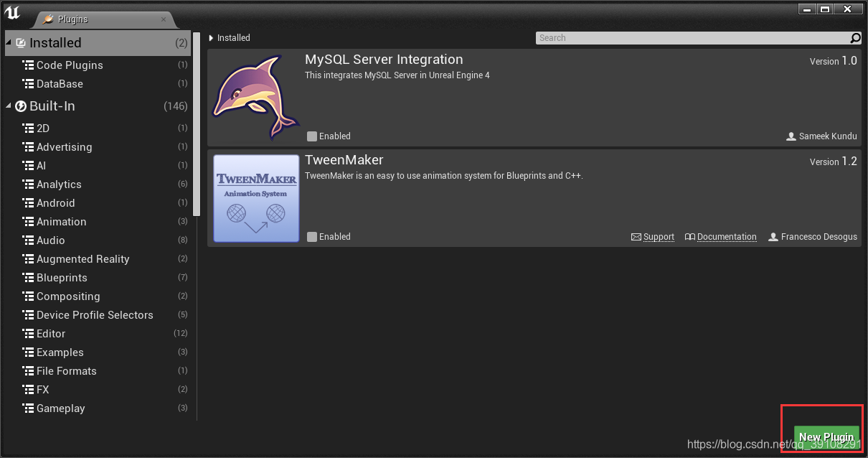Image resolution: width=868 pixels, height=458 pixels.
Task: Click author Sameek Kundu
Action: pyautogui.click(x=822, y=136)
